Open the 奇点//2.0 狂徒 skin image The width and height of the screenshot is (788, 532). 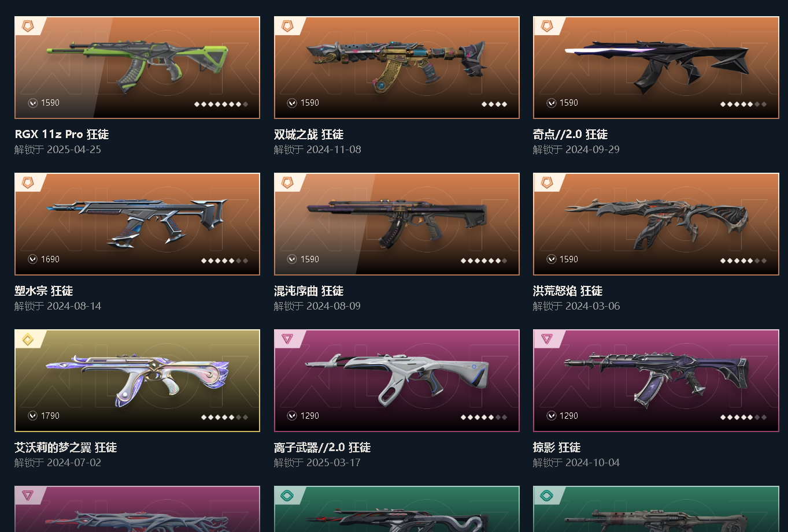(656, 68)
